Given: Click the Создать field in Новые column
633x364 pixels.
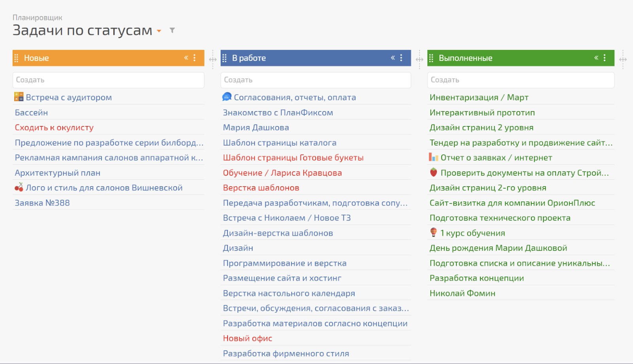Looking at the screenshot, I should (x=108, y=80).
